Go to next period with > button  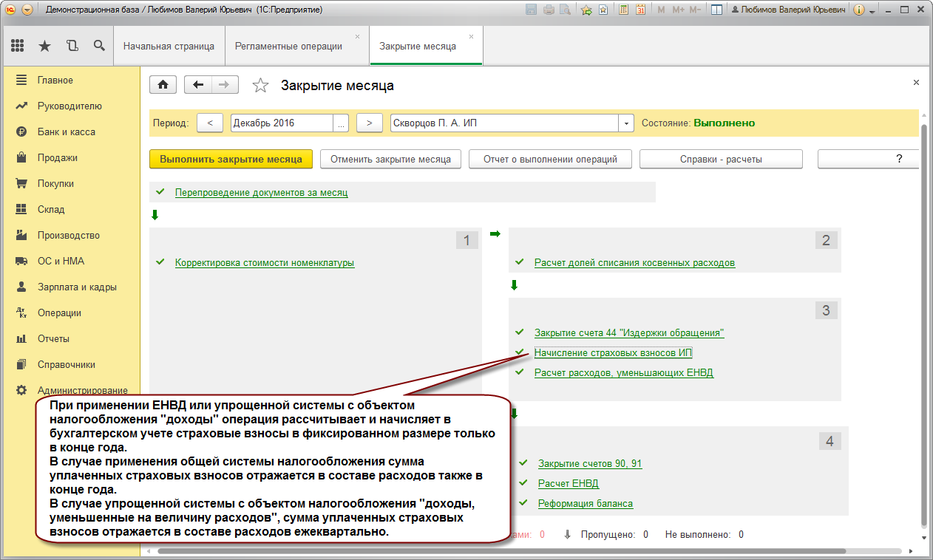coord(369,123)
